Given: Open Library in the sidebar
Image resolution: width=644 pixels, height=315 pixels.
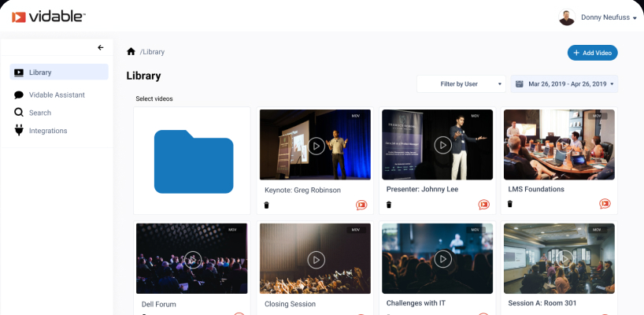Looking at the screenshot, I should 59,72.
